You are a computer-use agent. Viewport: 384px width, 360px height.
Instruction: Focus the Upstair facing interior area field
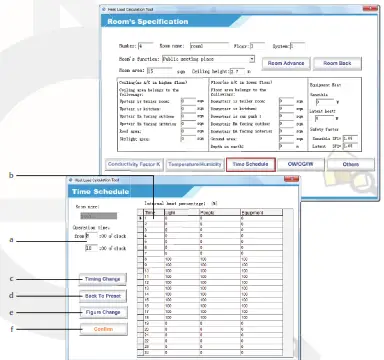pos(188,124)
